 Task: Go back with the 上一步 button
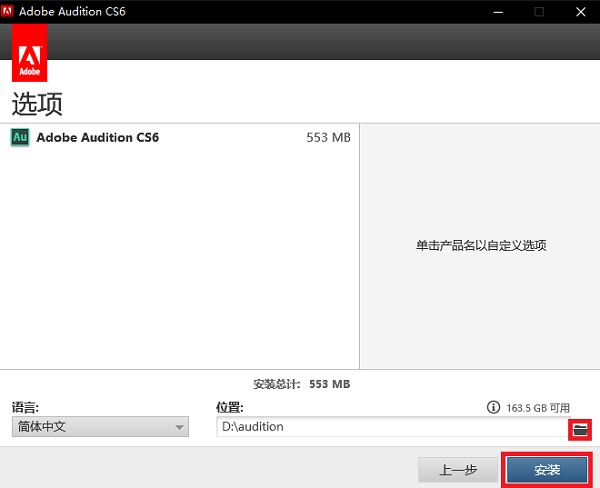coord(458,470)
